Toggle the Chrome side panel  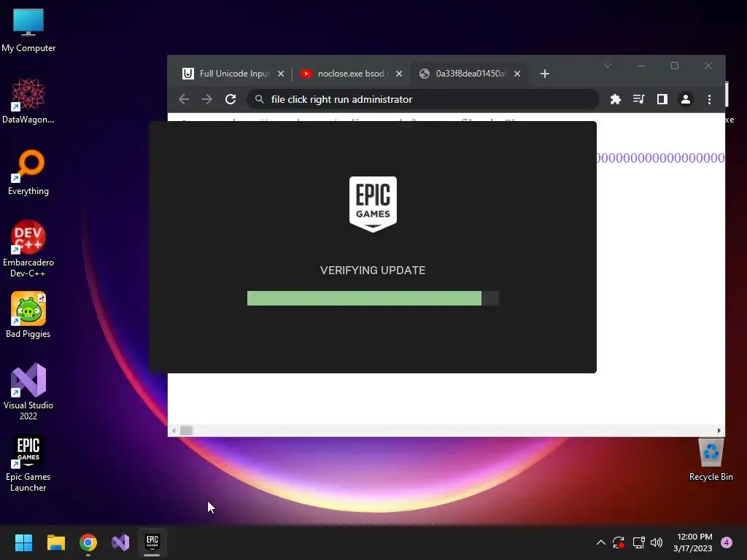tap(662, 99)
